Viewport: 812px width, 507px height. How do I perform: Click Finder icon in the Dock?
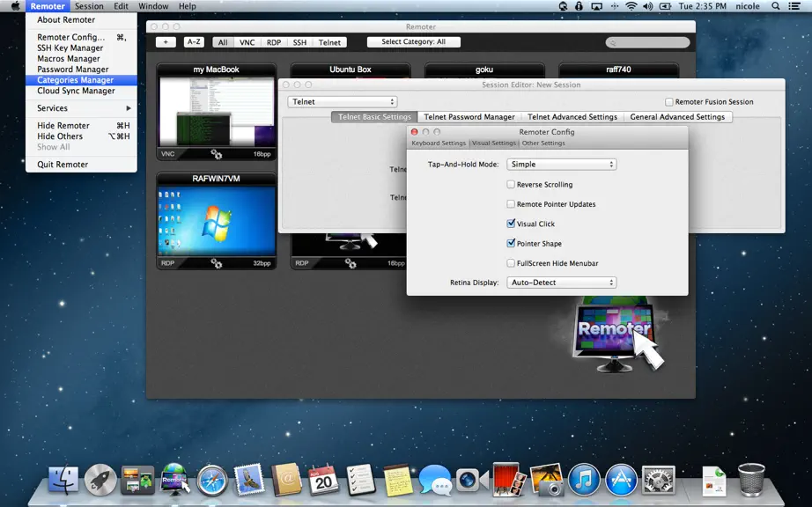(63, 480)
